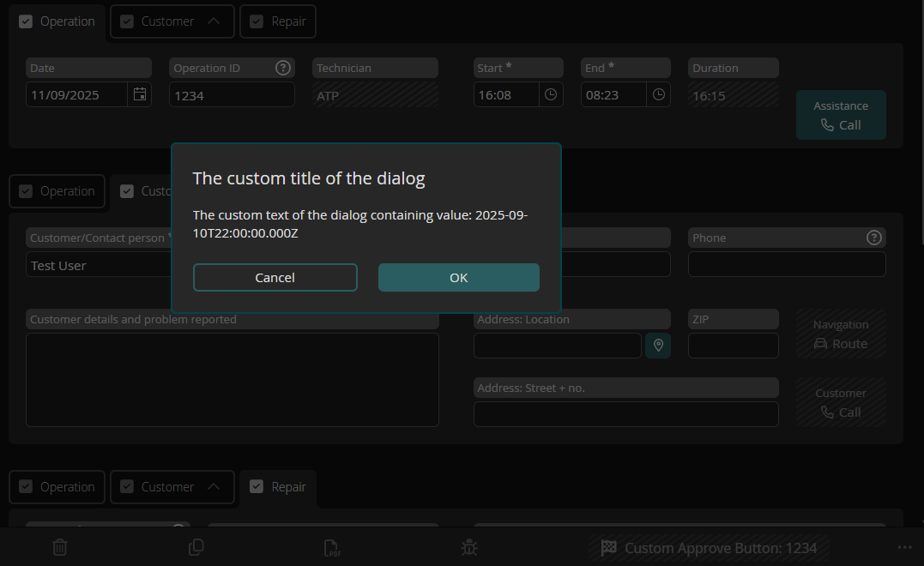Open the three-dots more options menu
The height and width of the screenshot is (566, 924).
click(904, 547)
